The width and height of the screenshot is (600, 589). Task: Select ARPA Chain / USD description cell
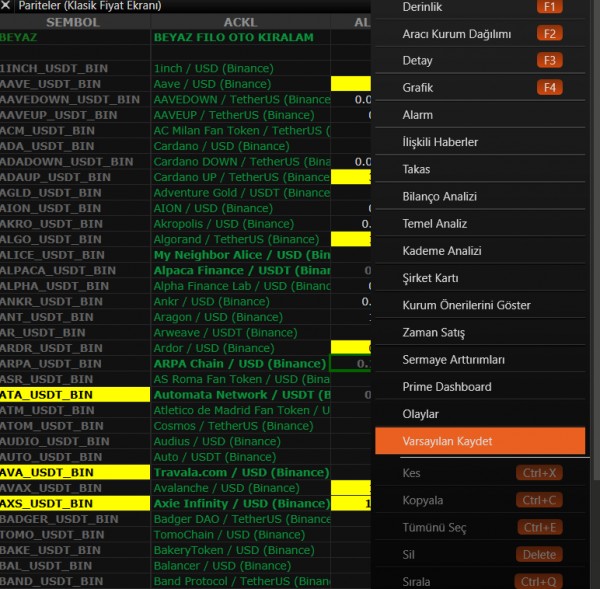(241, 364)
